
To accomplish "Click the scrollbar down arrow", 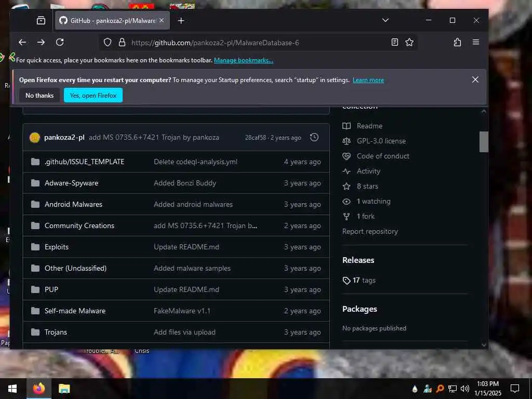I will [484, 345].
